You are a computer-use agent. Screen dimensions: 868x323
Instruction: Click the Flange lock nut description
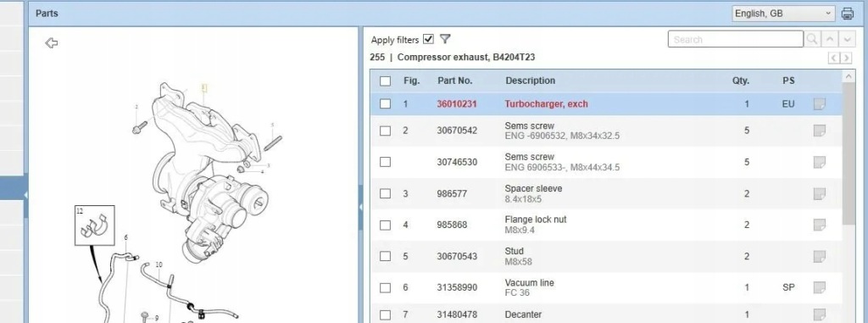[536, 220]
